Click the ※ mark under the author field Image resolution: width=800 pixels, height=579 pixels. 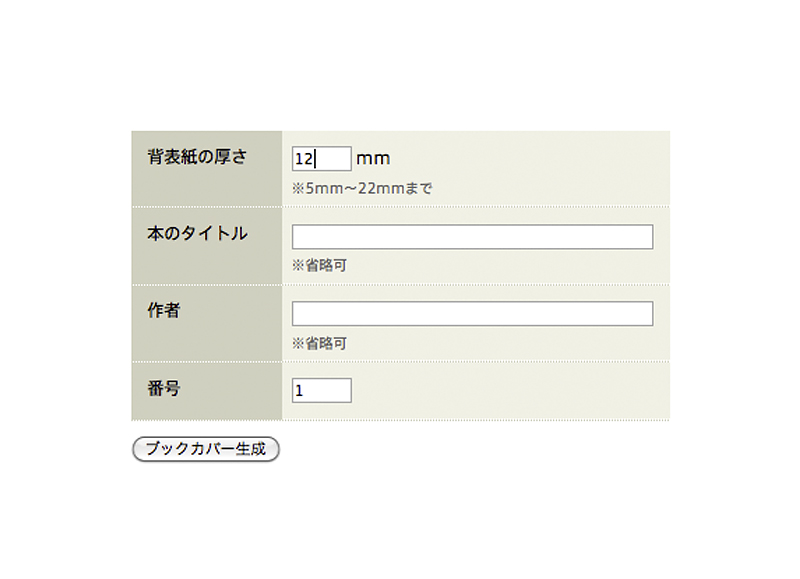click(298, 343)
